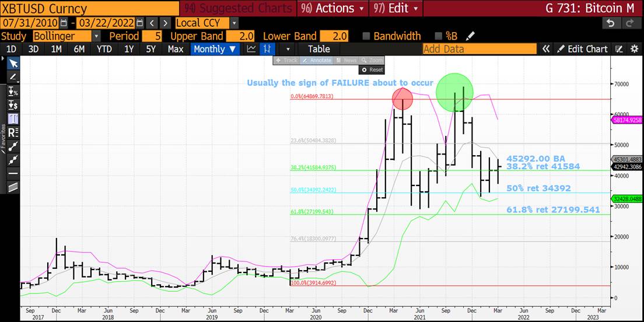Viewport: 644px width, 322px height.
Task: Open the Monthly periodicity dropdown
Action: pyautogui.click(x=215, y=49)
